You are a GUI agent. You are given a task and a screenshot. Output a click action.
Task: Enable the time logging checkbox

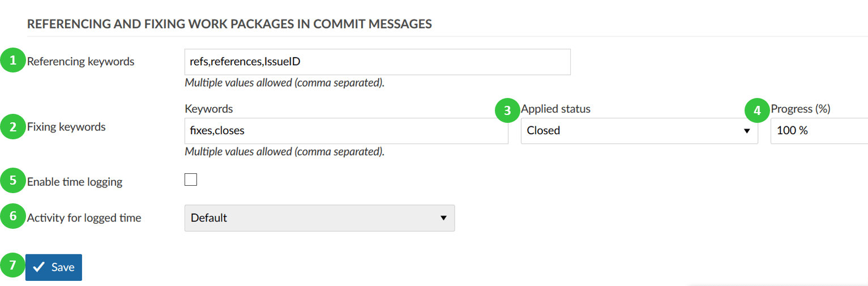pos(191,180)
